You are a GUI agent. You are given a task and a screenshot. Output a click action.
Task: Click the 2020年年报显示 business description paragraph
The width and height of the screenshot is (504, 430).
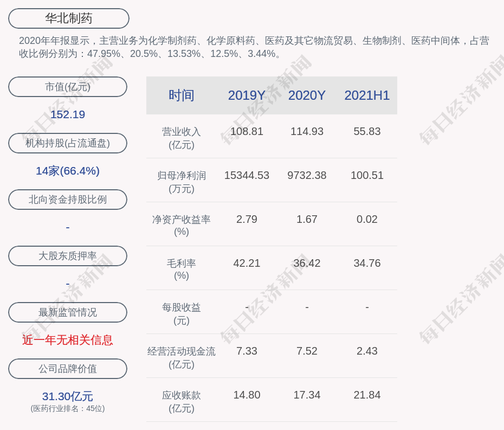(254, 47)
